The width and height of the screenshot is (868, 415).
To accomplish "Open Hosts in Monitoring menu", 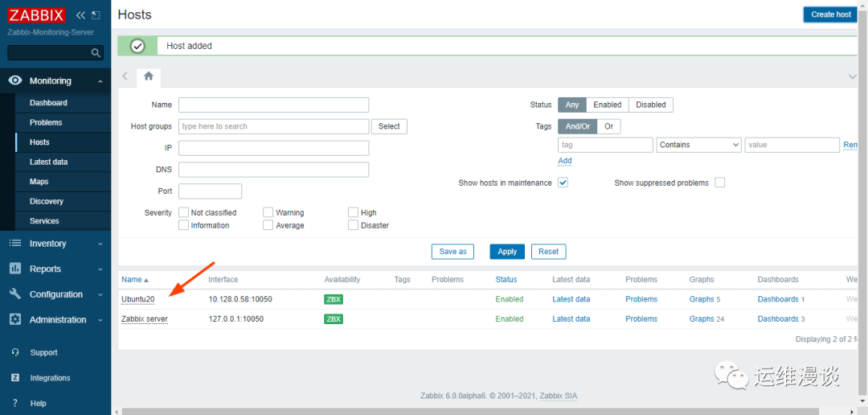I will coord(40,142).
